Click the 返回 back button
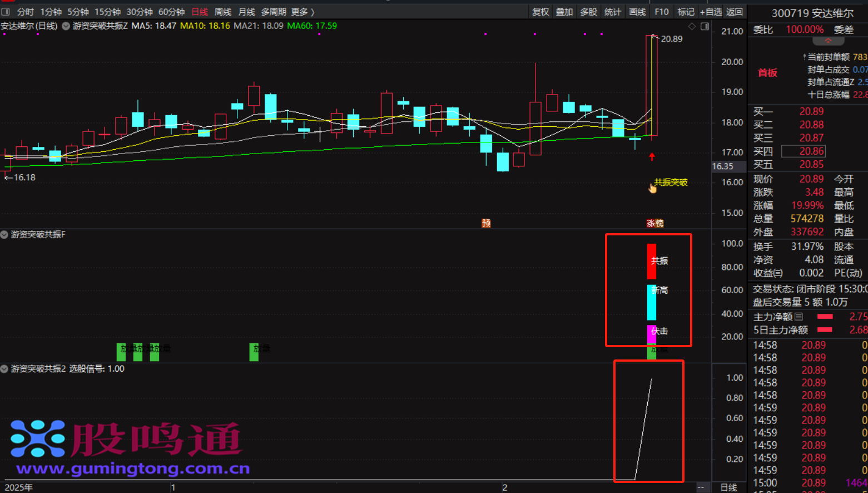 point(735,12)
